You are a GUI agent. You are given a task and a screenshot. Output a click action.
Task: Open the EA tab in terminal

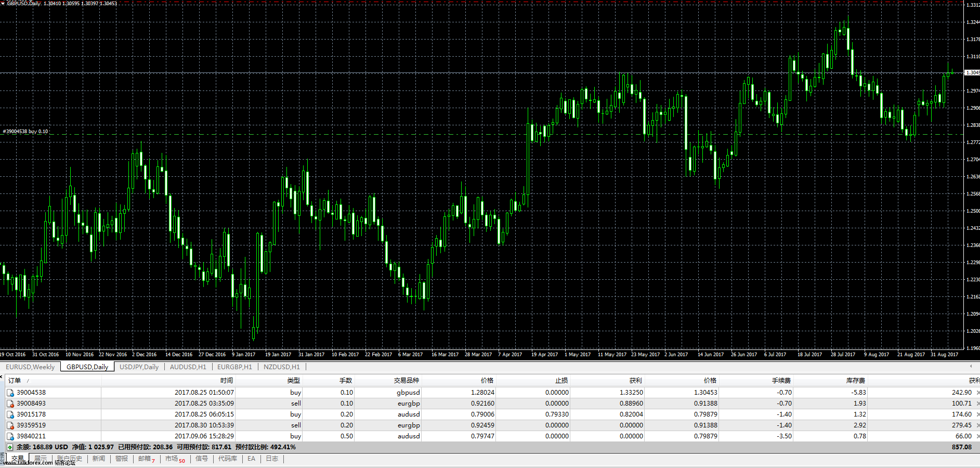tap(252, 459)
